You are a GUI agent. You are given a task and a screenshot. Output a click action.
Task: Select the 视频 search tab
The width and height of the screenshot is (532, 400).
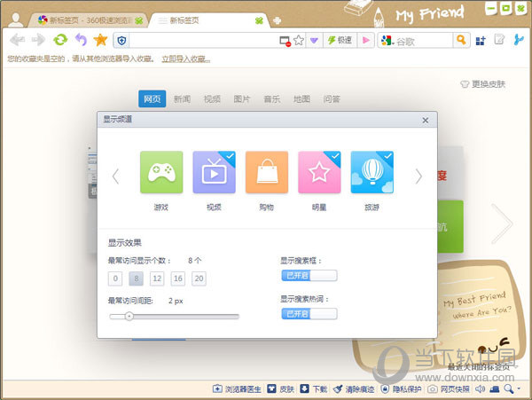pos(212,99)
